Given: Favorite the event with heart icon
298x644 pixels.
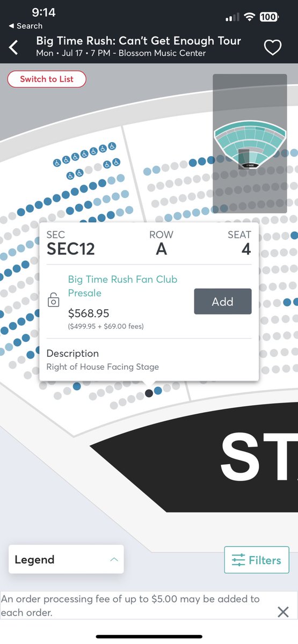Looking at the screenshot, I should [273, 48].
